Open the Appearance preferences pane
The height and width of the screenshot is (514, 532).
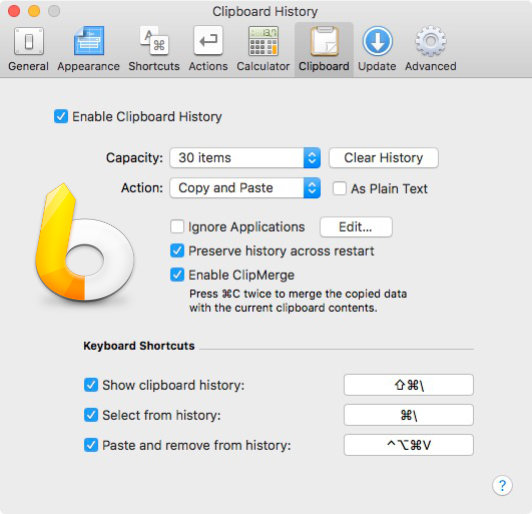coord(89,49)
